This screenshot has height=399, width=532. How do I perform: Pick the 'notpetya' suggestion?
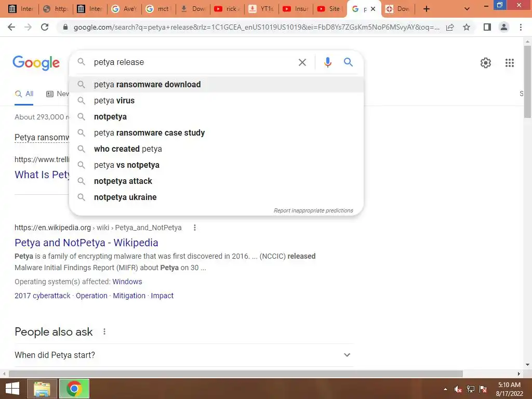pyautogui.click(x=216, y=117)
